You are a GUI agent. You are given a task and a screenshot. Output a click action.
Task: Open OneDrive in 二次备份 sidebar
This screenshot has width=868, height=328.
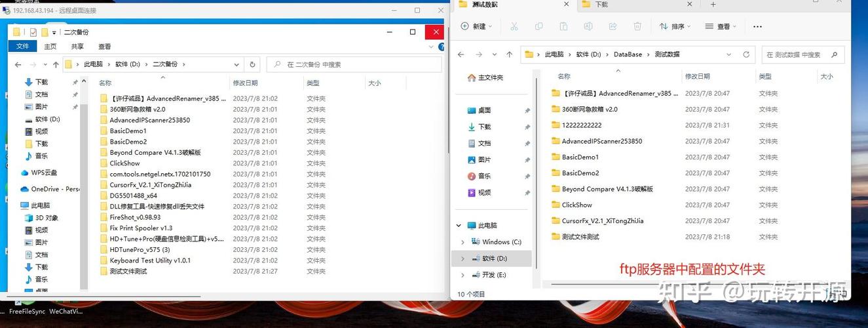[50, 189]
